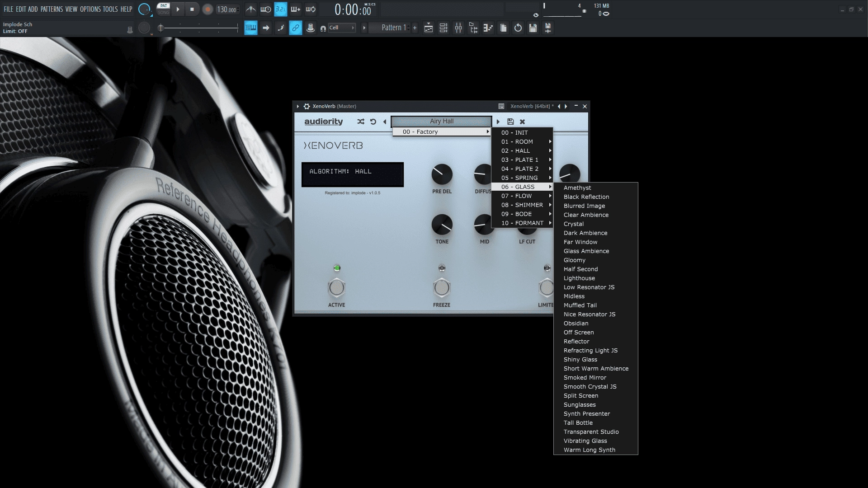The height and width of the screenshot is (488, 868).
Task: Open the Pattern 1 selector
Action: click(x=390, y=28)
